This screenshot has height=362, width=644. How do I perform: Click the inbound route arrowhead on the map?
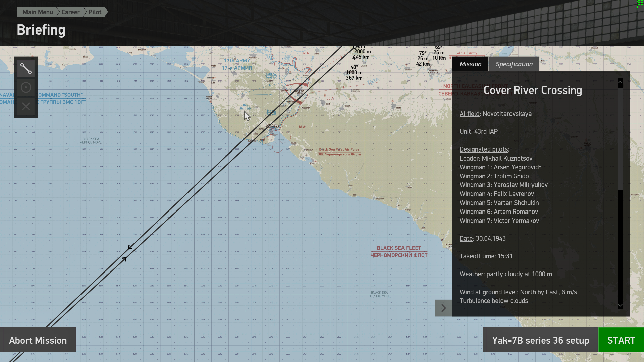coord(124,259)
